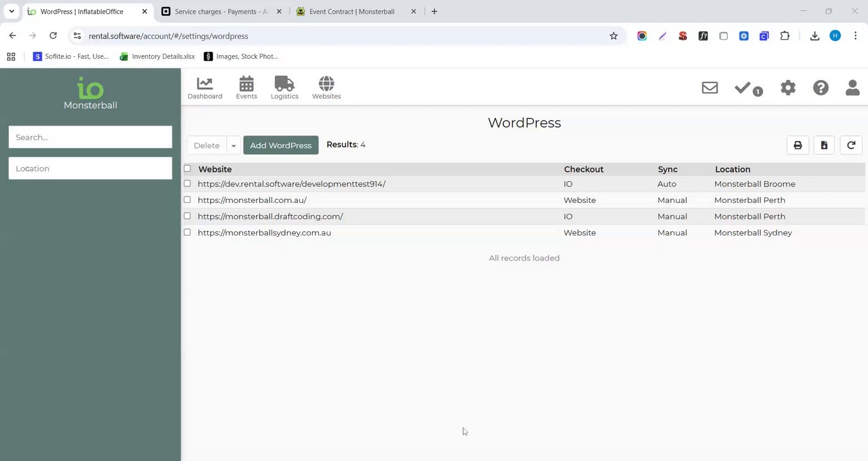Select the Monsterball Sydney location cell
Image resolution: width=868 pixels, height=461 pixels.
click(753, 232)
